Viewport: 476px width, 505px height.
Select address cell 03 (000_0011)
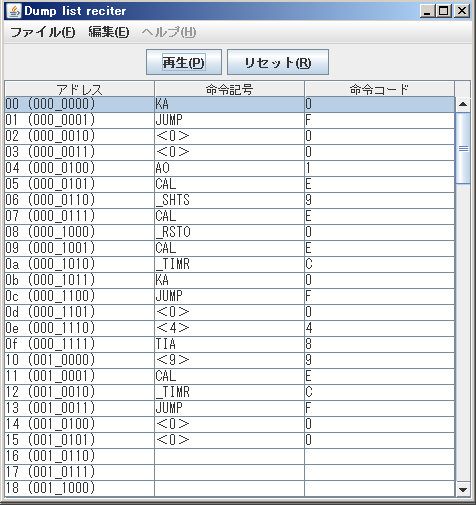pos(79,152)
